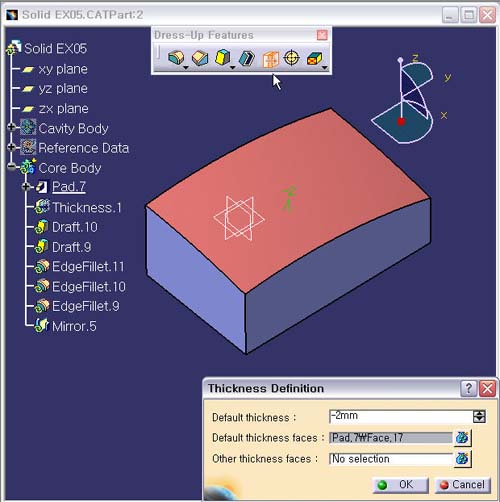This screenshot has width=500, height=502.
Task: Select the Thread/Tap tool icon
Action: (292, 58)
